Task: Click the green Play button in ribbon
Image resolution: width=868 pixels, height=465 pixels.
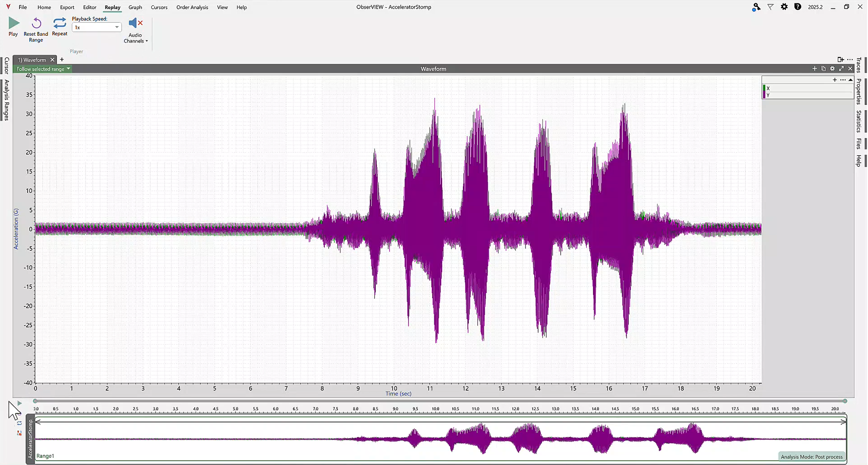Action: [14, 24]
